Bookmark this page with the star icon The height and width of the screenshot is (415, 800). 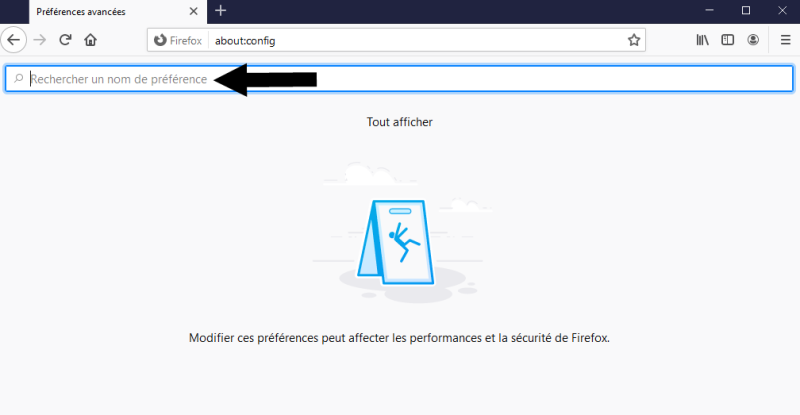[x=634, y=40]
